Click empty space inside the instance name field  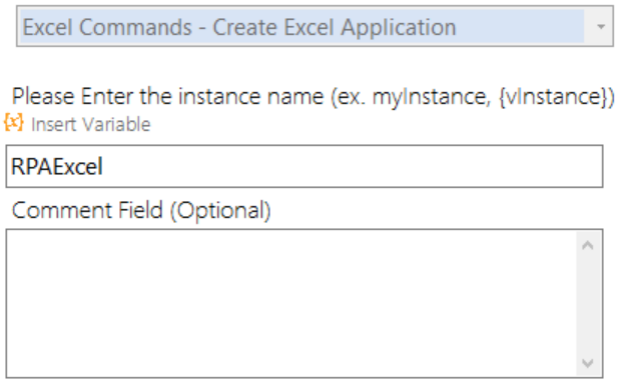tap(352, 166)
